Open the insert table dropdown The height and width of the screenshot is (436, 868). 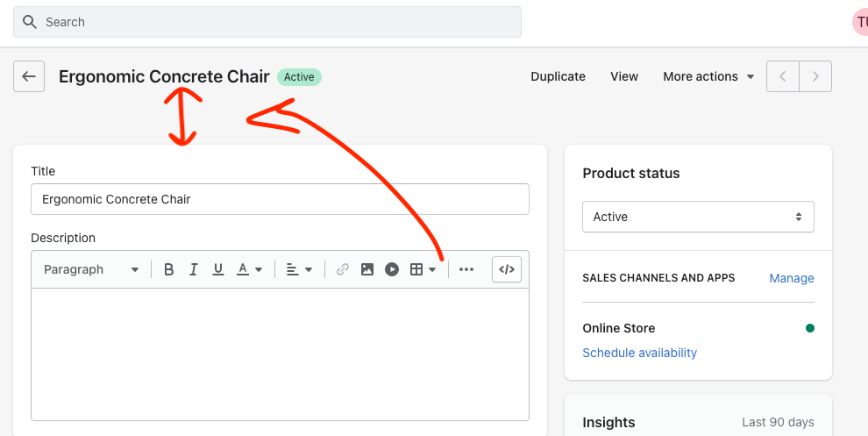tap(423, 270)
